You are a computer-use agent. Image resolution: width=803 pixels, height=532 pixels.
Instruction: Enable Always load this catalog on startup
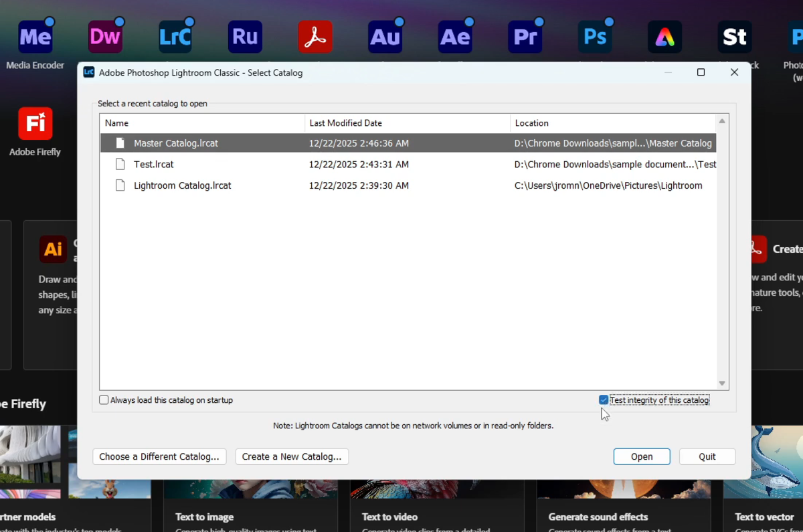pos(104,400)
